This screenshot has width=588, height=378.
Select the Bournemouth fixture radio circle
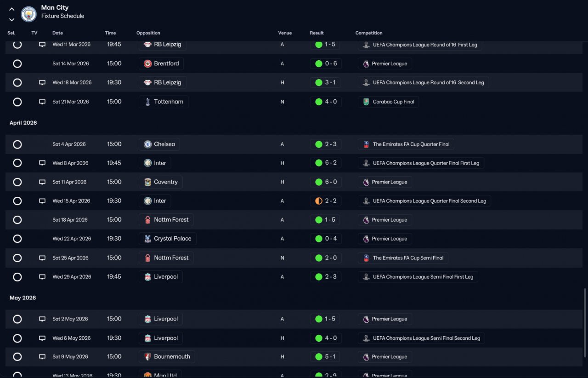click(17, 357)
